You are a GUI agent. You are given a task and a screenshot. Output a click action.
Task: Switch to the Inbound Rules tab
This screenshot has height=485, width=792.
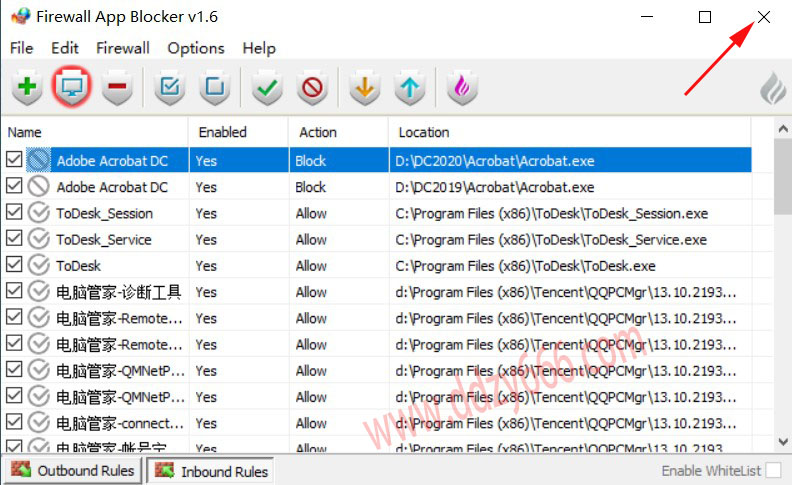point(210,470)
